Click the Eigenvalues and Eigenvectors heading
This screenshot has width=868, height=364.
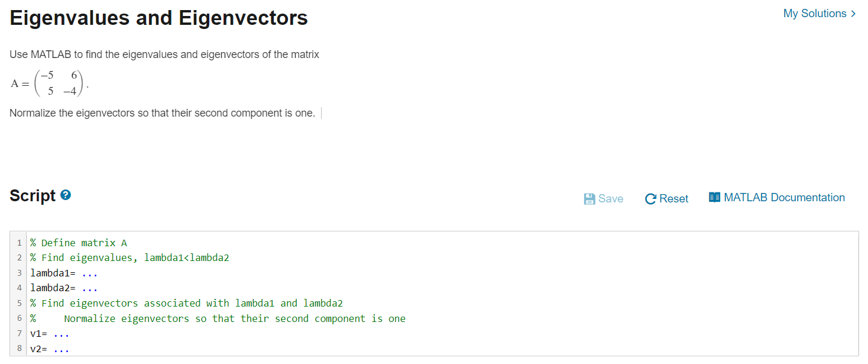pos(158,18)
